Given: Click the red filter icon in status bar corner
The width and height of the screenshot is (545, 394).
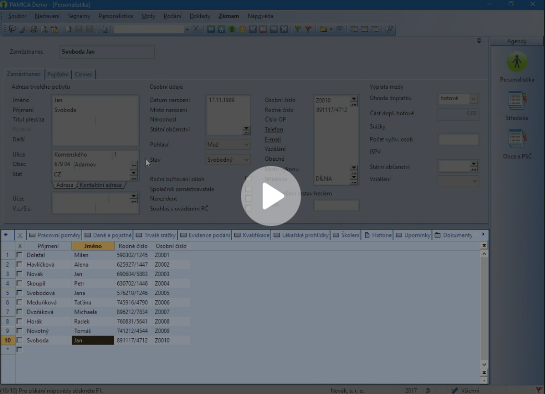Looking at the screenshot, I should pyautogui.click(x=538, y=390).
